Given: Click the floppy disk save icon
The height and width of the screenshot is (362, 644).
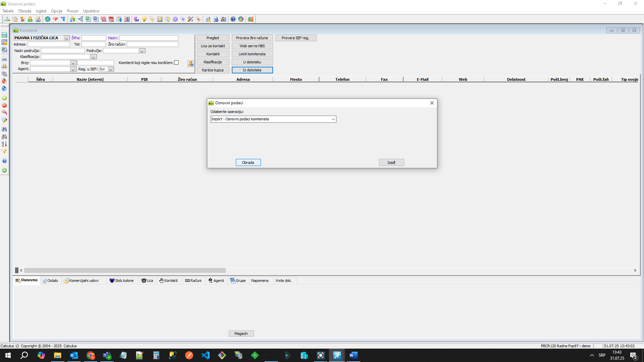Looking at the screenshot, I should click(4, 35).
